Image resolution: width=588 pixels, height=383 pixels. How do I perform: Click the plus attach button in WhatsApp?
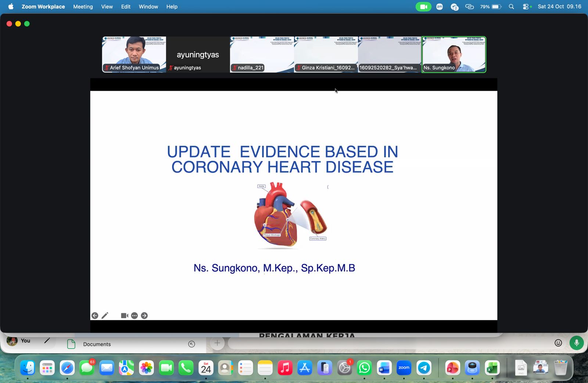[x=217, y=343]
